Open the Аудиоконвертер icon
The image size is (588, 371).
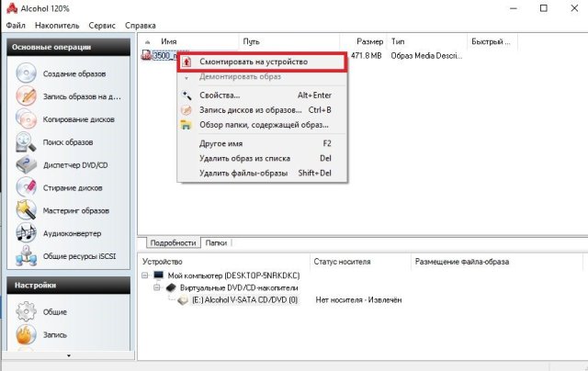pos(26,234)
